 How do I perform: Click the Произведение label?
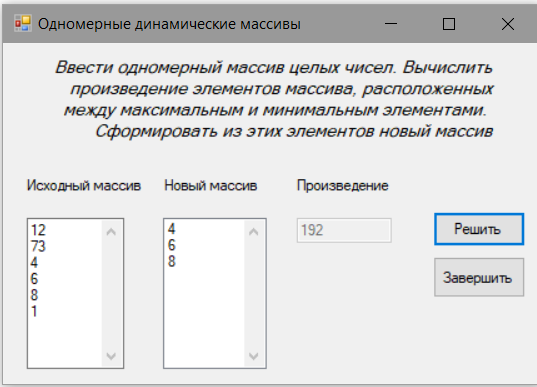(x=342, y=186)
